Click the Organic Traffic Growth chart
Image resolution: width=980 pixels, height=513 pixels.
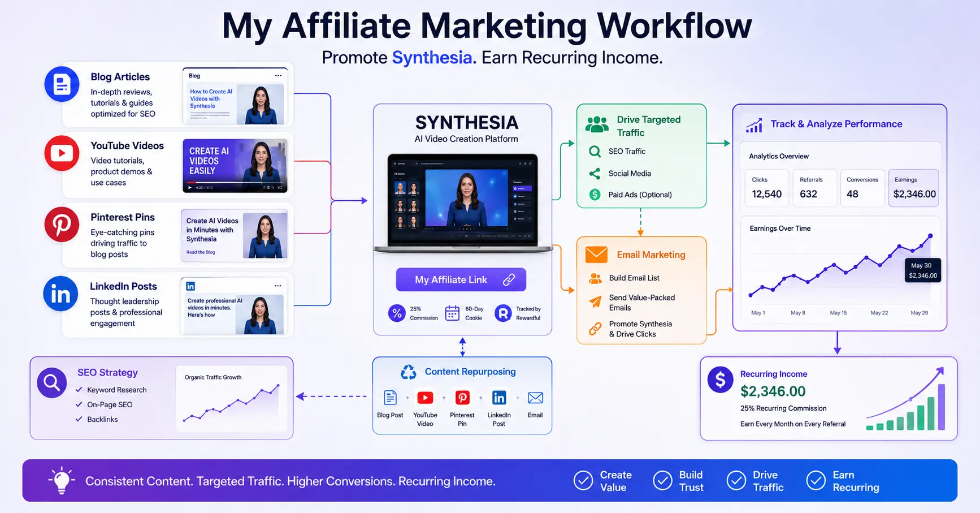pos(231,399)
